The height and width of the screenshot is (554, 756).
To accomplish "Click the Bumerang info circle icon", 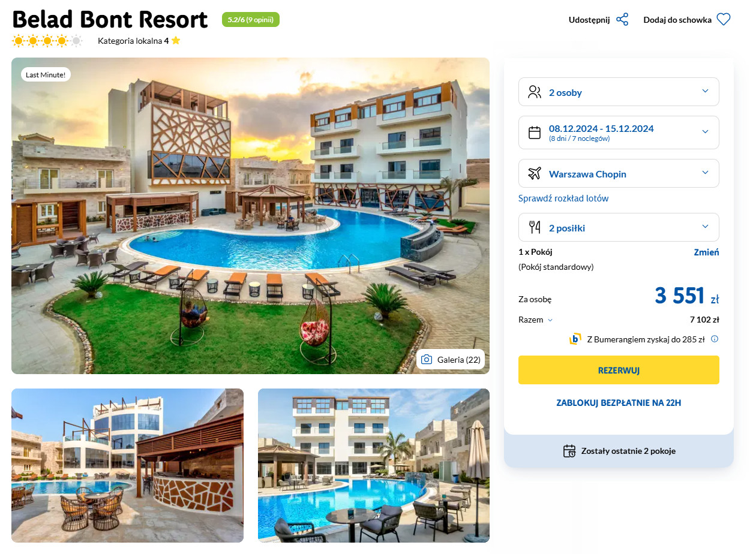I will tap(715, 339).
